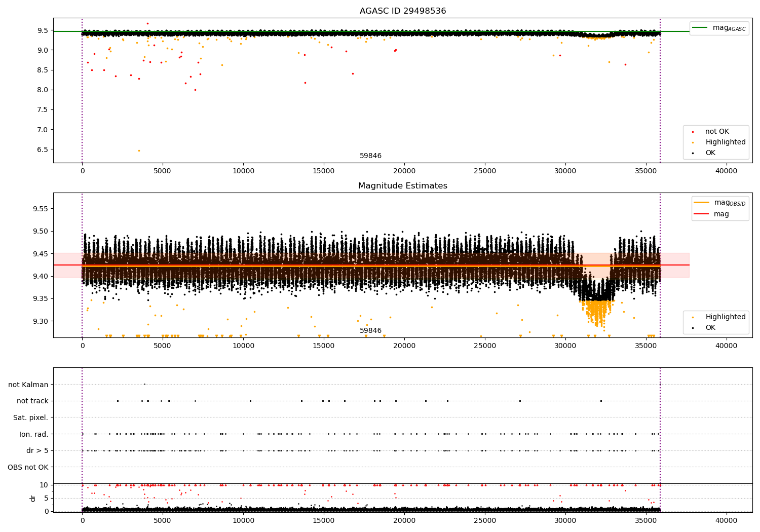
Task: Click the 'not track' row label
Action: pos(32,401)
